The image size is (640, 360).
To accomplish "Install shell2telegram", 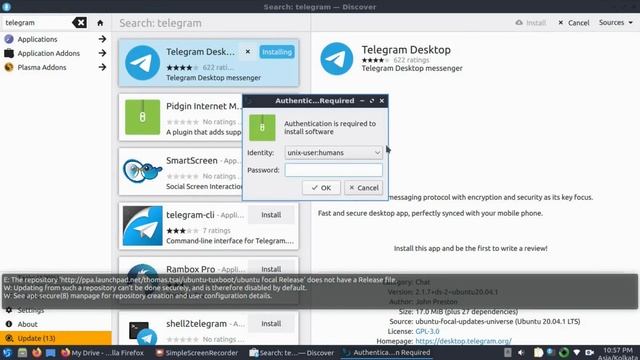I will [271, 324].
